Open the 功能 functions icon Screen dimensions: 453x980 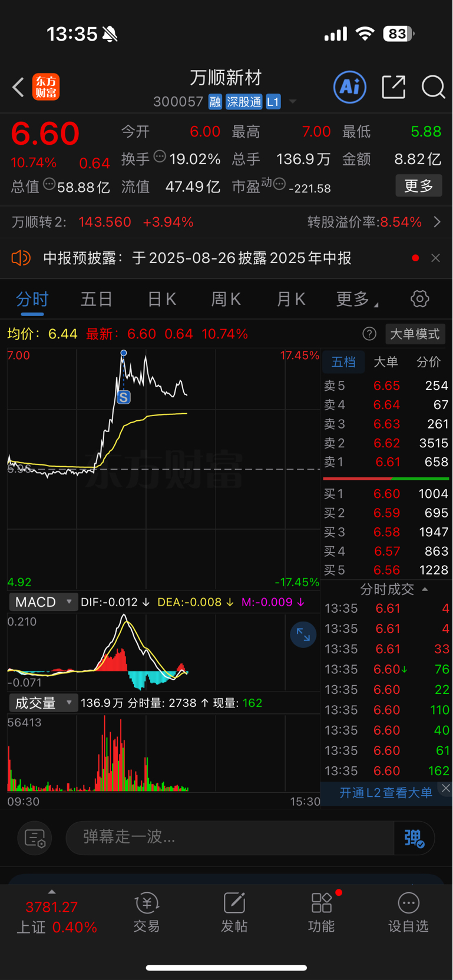click(322, 912)
